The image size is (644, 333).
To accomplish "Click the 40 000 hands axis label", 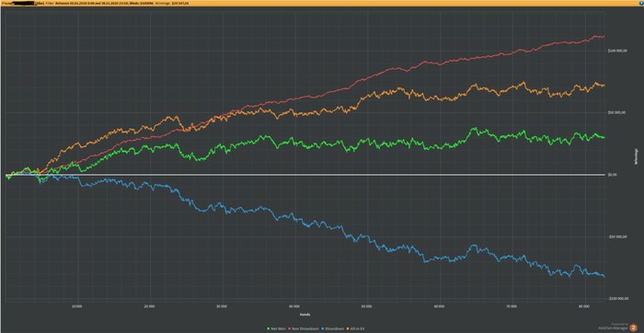I will [x=294, y=306].
